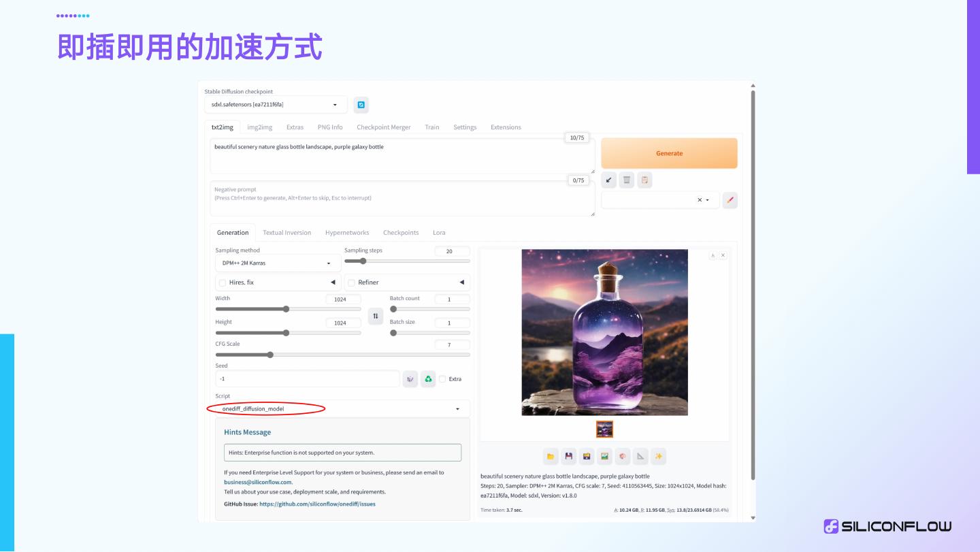Click the sparkles hires upscale icon
Viewport: 980px width, 552px height.
coord(658,456)
